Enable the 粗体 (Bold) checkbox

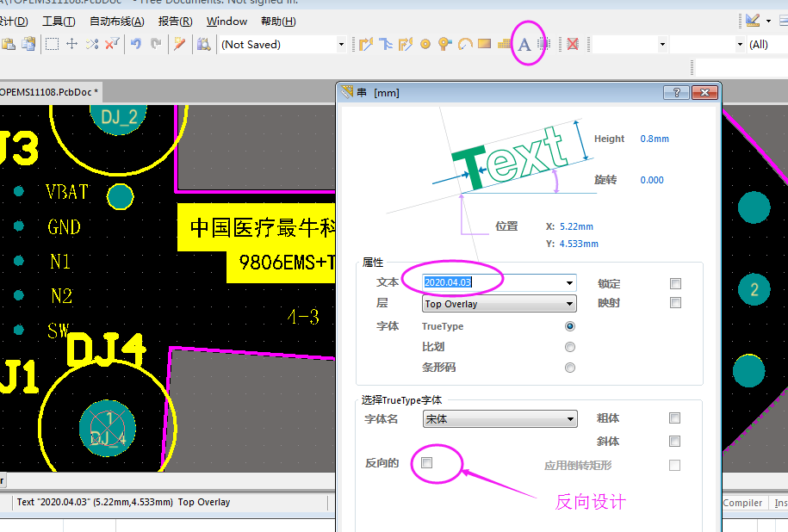pos(675,418)
